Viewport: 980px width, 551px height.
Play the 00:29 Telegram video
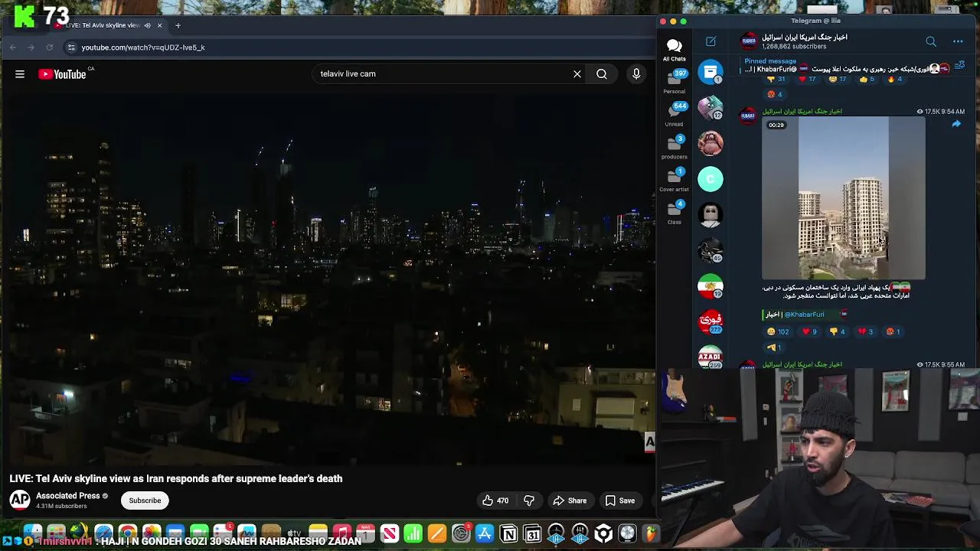[x=844, y=198]
